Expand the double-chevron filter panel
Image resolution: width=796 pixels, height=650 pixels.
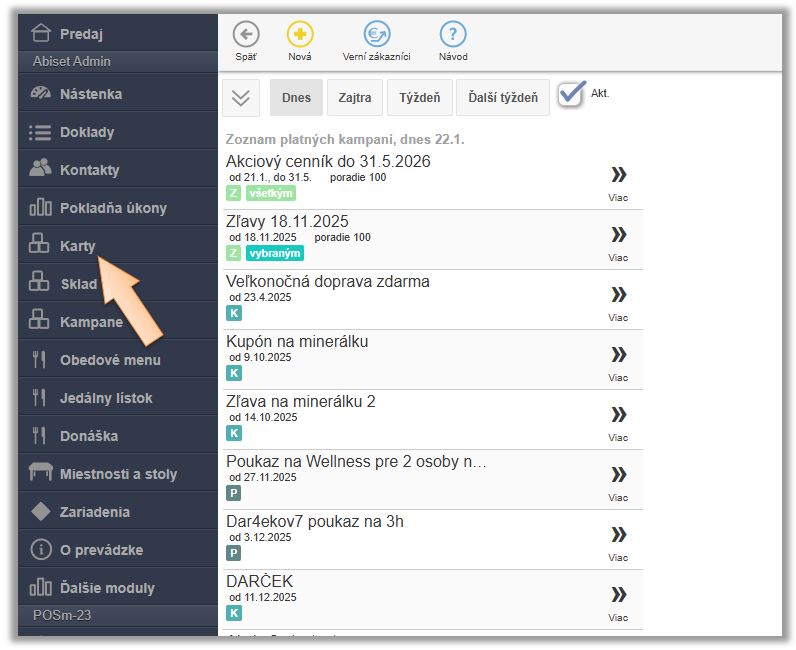(240, 98)
